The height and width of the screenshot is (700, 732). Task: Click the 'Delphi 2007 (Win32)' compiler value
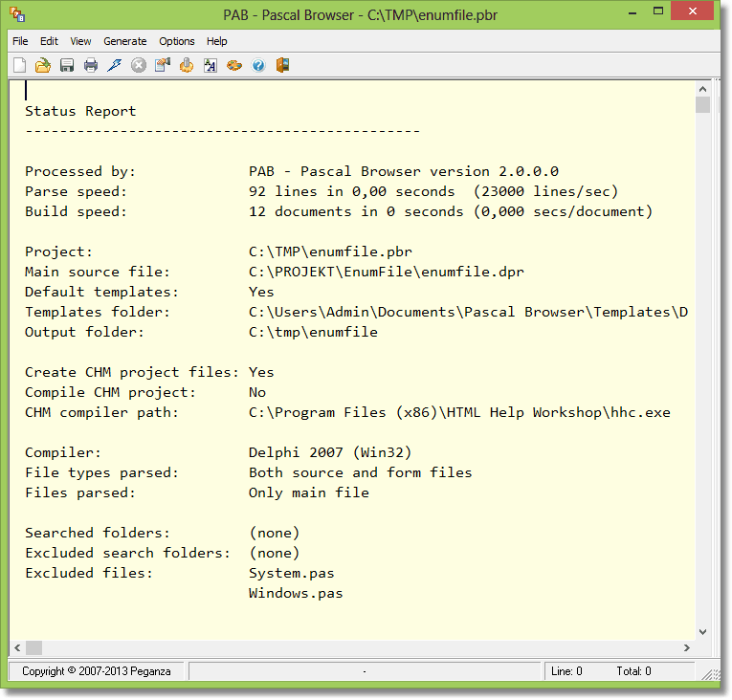click(x=330, y=452)
